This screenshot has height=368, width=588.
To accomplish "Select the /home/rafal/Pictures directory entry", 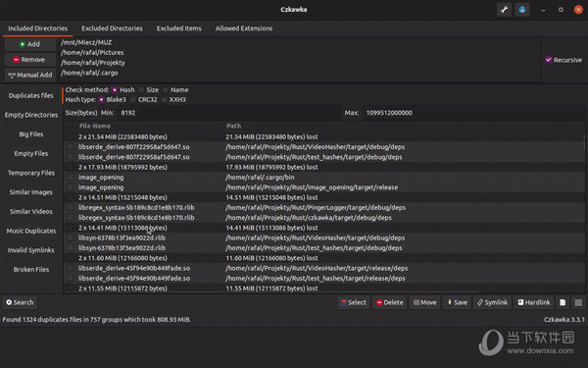I will (x=92, y=53).
